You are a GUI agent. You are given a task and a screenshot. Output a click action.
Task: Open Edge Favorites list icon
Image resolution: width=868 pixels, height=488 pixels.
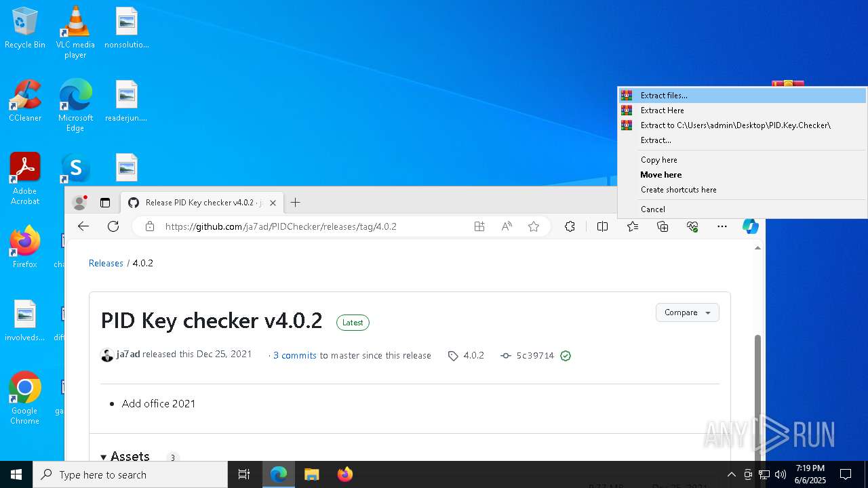(x=633, y=226)
